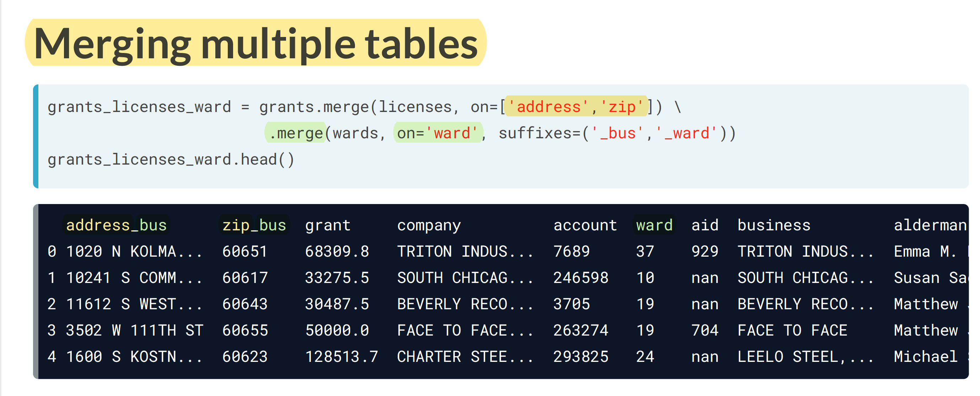Click the 'Merging multiple tables' slide title

(x=255, y=43)
